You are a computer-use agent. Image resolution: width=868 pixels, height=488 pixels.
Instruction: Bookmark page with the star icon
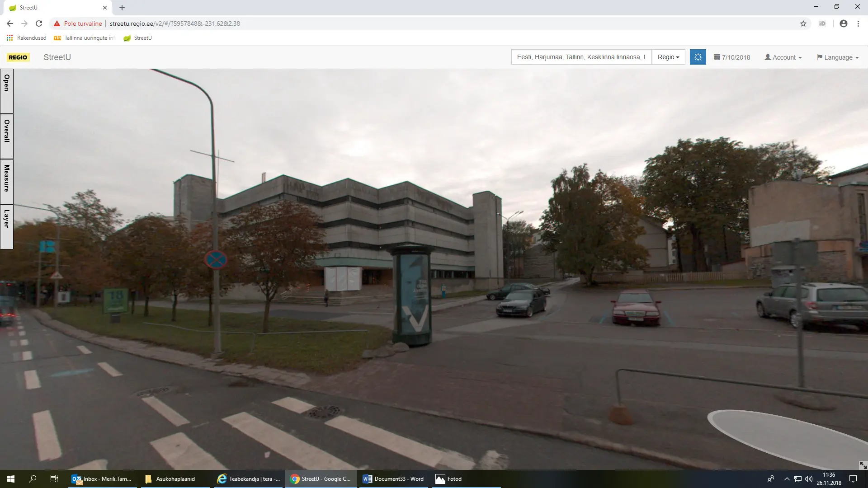tap(803, 23)
